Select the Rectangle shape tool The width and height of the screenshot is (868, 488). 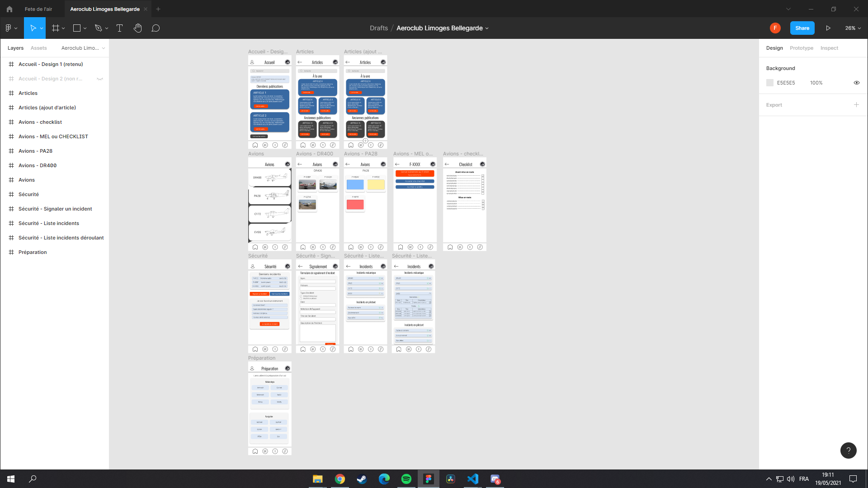[77, 28]
